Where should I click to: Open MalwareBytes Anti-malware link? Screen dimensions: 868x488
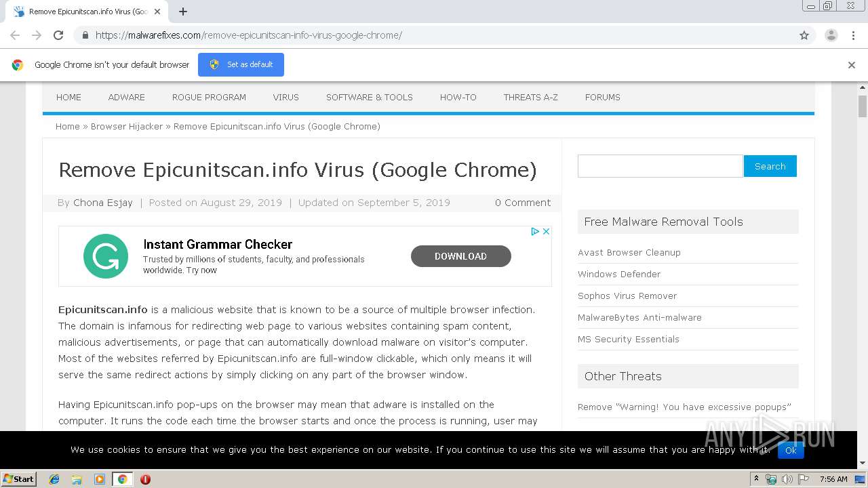(639, 318)
